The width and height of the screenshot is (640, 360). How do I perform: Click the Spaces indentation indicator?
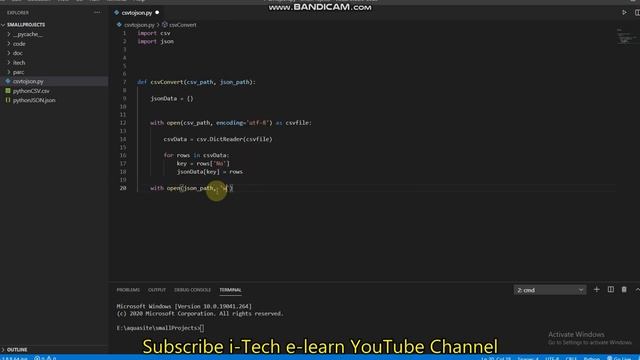pyautogui.click(x=528, y=358)
